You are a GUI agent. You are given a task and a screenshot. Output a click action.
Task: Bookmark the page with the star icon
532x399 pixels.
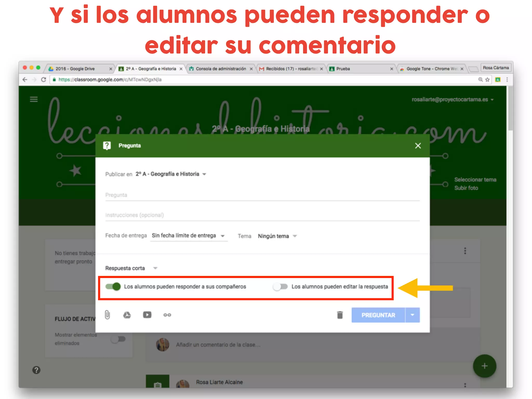(x=488, y=79)
